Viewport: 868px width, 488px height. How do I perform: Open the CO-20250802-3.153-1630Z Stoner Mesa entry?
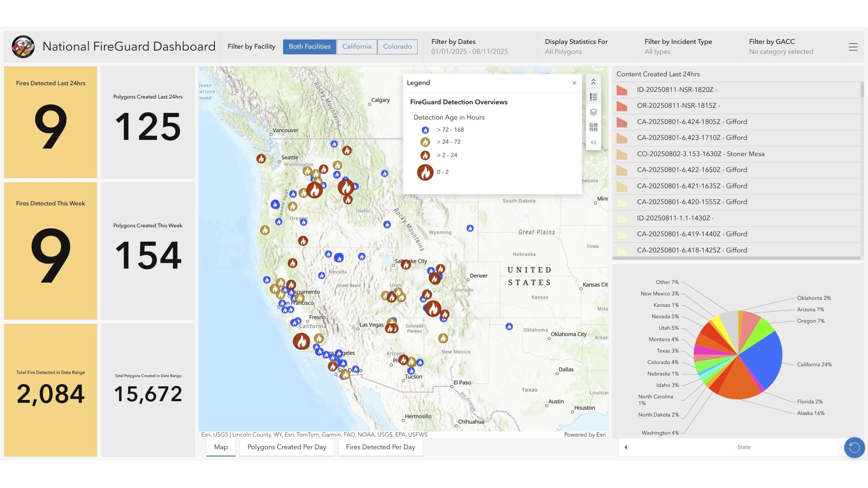701,154
